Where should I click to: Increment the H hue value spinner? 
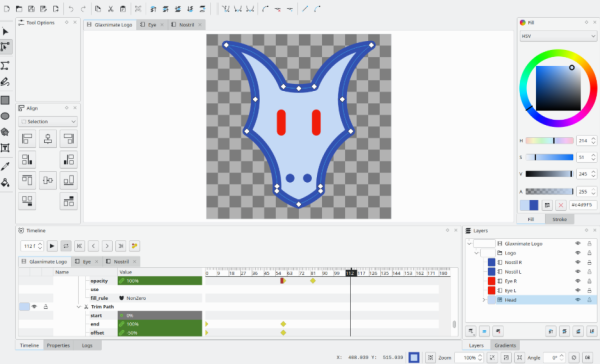coord(593,139)
